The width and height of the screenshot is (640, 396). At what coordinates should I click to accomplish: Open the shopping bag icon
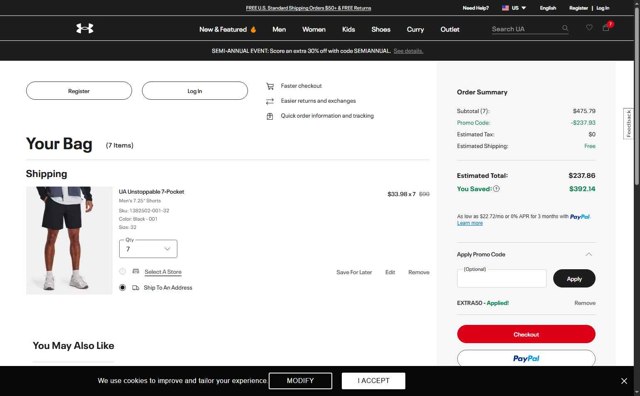pos(606,27)
